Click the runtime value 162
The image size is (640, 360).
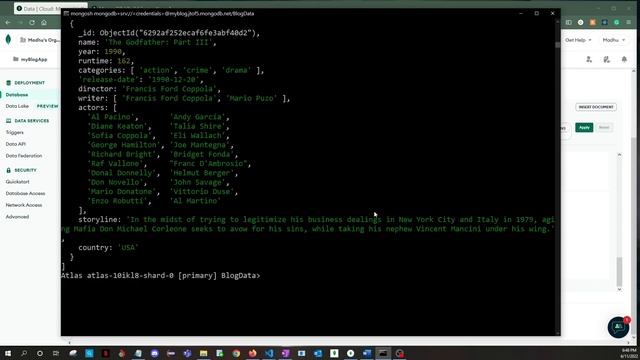(x=124, y=61)
